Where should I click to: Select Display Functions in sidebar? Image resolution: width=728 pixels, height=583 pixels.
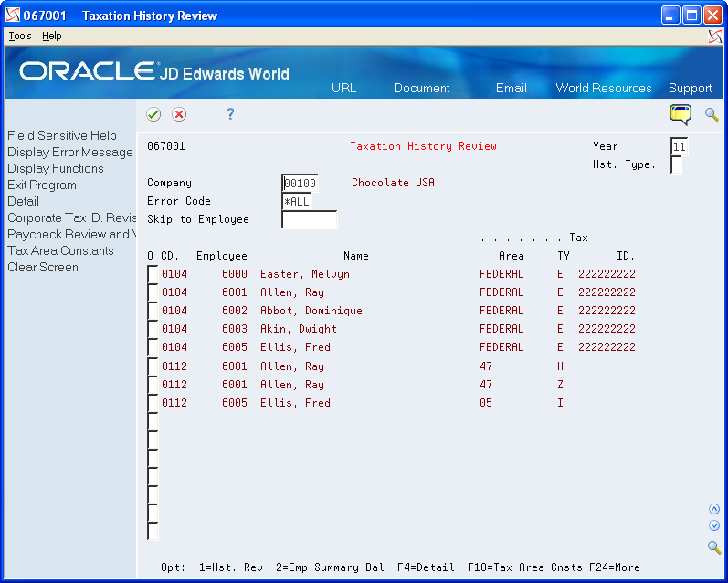[x=55, y=169]
